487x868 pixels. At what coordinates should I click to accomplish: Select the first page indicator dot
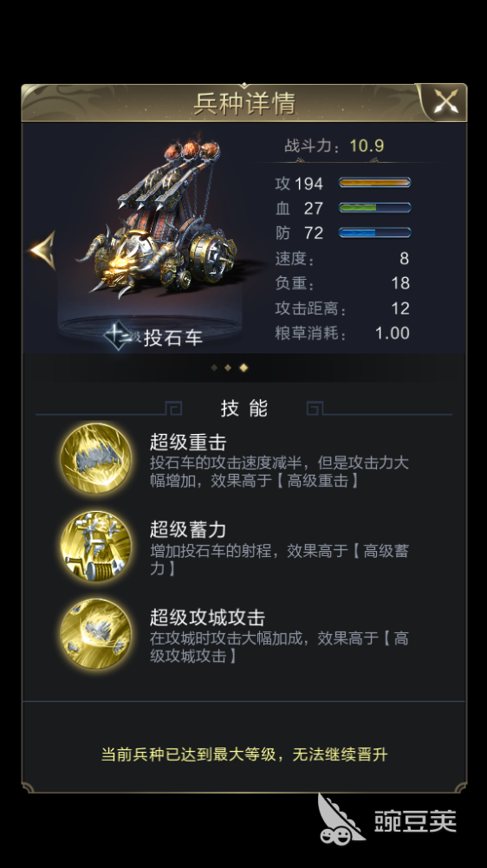pos(214,367)
